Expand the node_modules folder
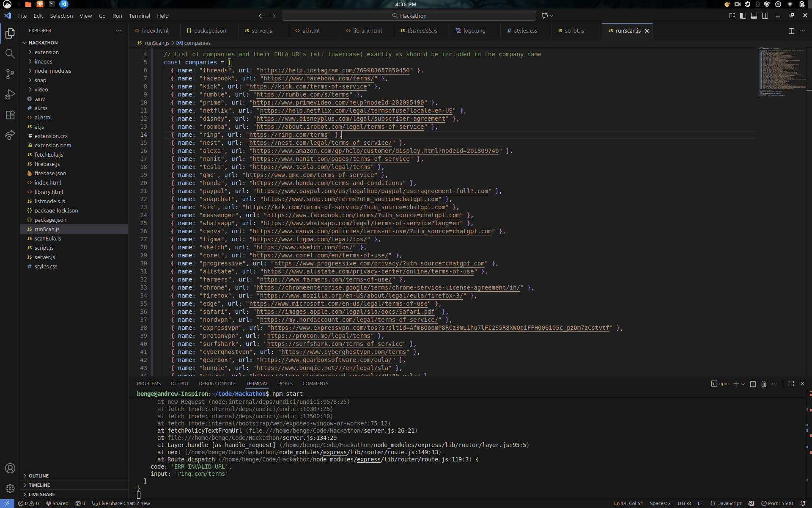This screenshot has height=508, width=812. (52, 71)
